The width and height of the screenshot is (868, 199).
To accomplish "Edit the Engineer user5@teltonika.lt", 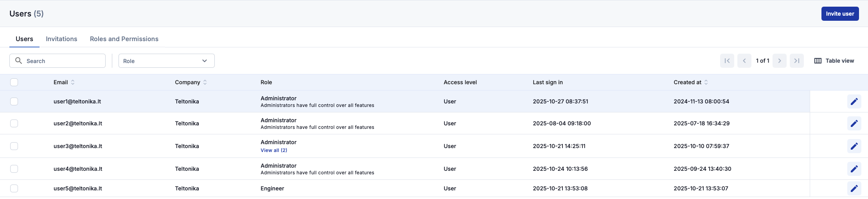I will 854,188.
